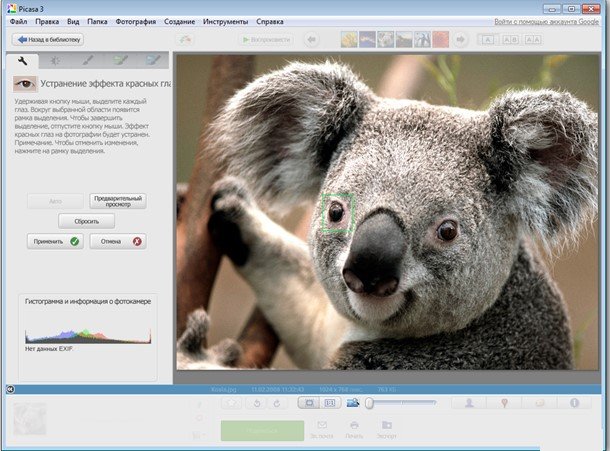Go to next photo with right arrow
This screenshot has width=610, height=451.
[460, 40]
